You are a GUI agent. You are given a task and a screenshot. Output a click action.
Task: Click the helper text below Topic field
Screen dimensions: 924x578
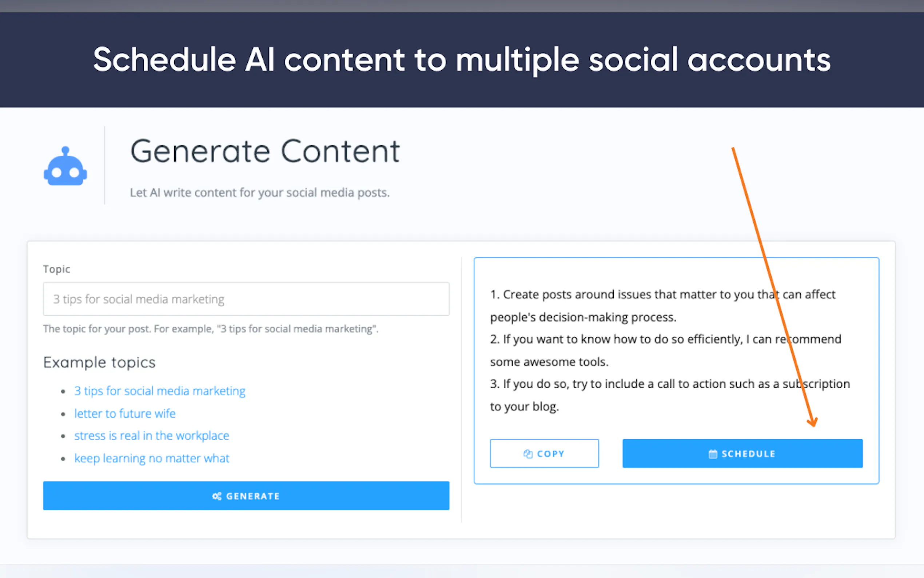point(211,329)
